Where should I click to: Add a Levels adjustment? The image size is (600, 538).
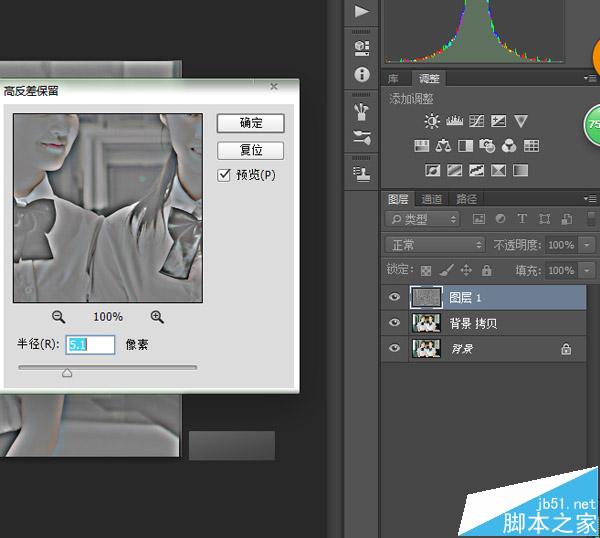[x=454, y=121]
